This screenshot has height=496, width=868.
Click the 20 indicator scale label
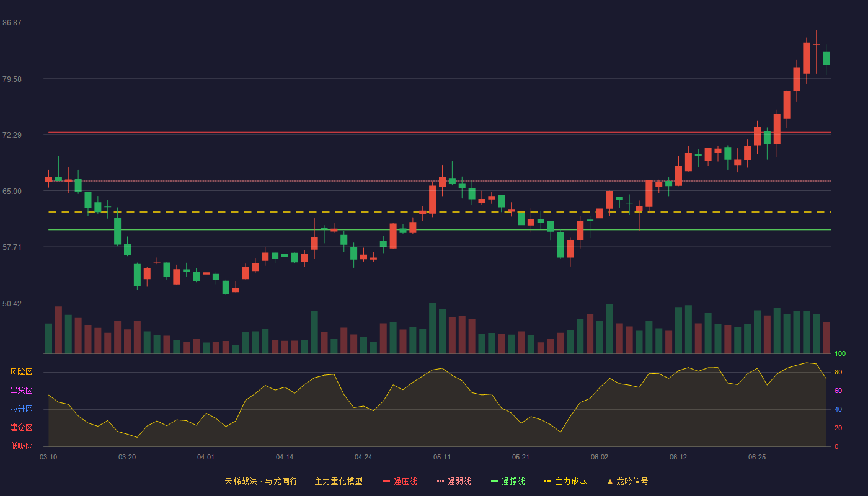click(838, 428)
